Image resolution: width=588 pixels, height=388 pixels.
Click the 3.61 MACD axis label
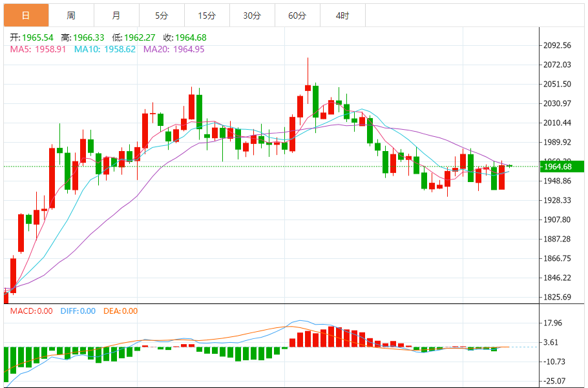552,342
